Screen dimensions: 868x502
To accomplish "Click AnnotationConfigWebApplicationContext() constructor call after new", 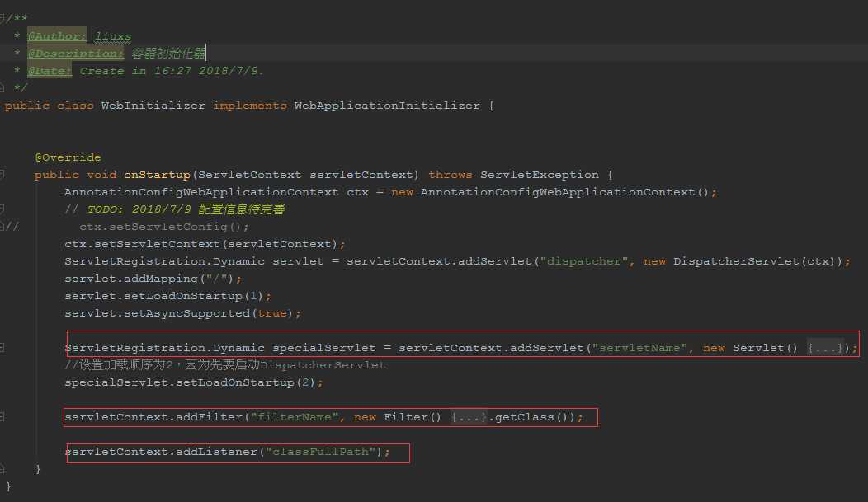I will click(x=564, y=192).
